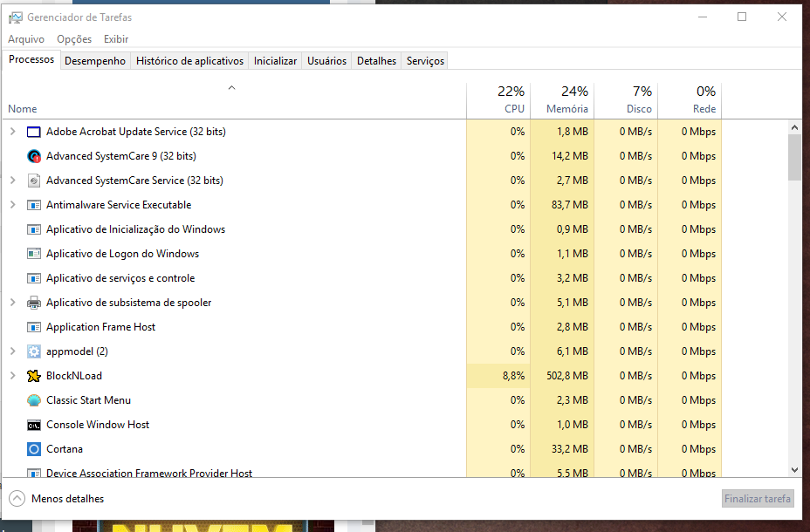Click the Aplicativo de Logon do Windows icon
This screenshot has width=810, height=532.
coord(33,254)
